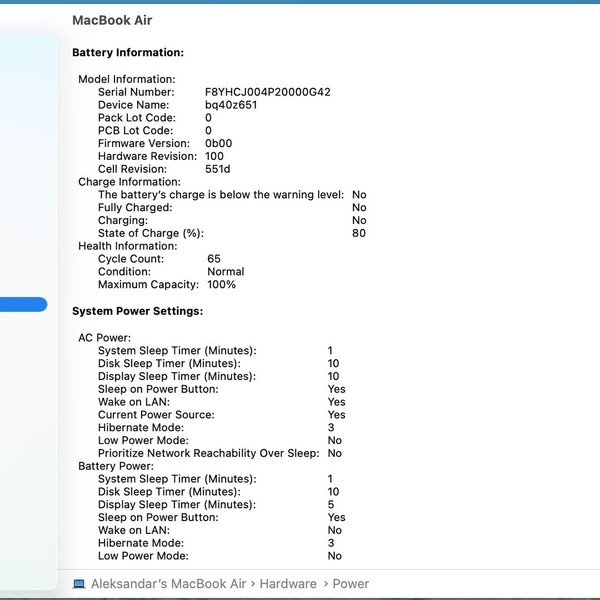Click the Battery Power section label
This screenshot has height=600, width=600.
[x=116, y=466]
